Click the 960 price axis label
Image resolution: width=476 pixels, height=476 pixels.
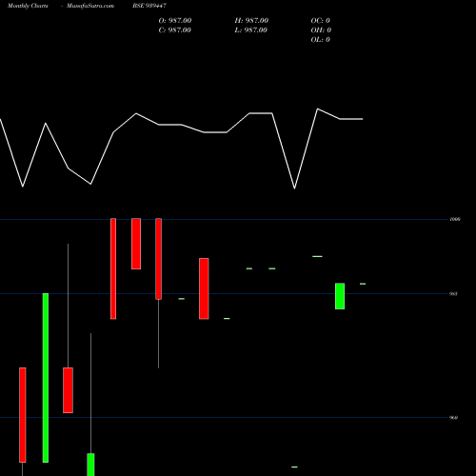tap(454, 418)
